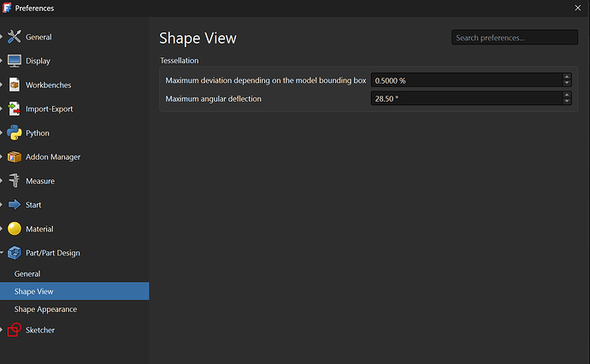Screen dimensions: 590x364
Task: Click the Material yellow sphere icon
Action: 15,229
